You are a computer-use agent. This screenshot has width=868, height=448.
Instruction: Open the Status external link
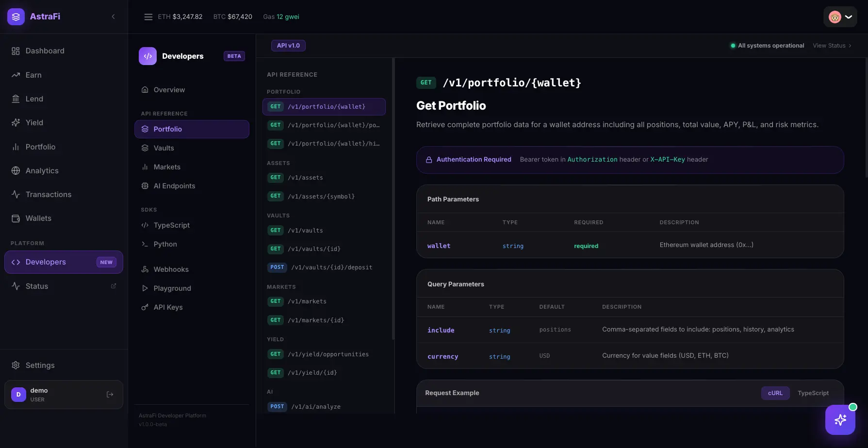point(64,286)
